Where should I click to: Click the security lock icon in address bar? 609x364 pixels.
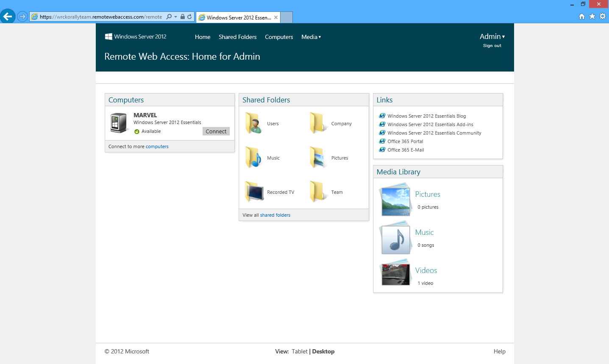tap(183, 17)
